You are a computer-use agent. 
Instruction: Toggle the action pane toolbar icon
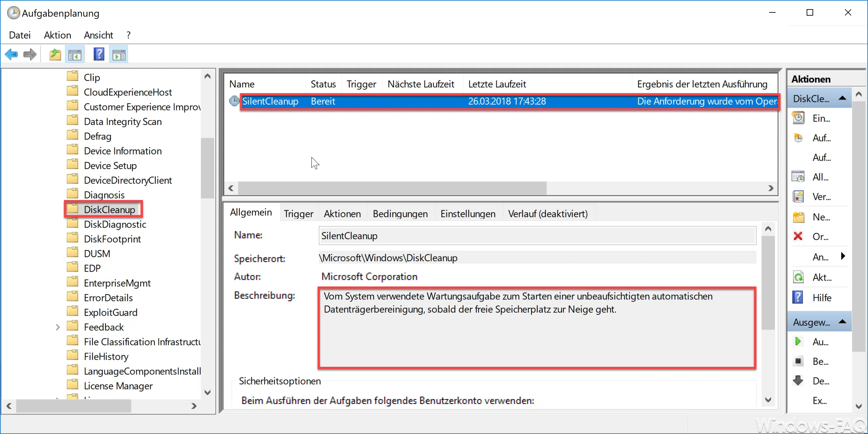point(118,54)
